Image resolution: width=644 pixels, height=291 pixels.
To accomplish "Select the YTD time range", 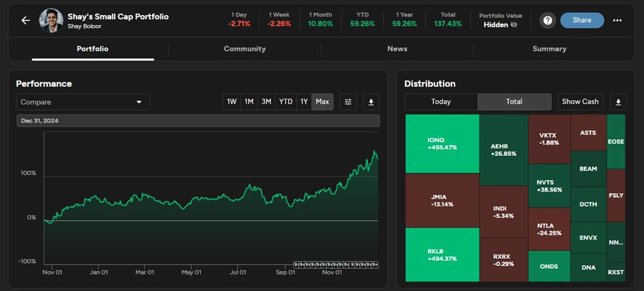I will (x=286, y=102).
